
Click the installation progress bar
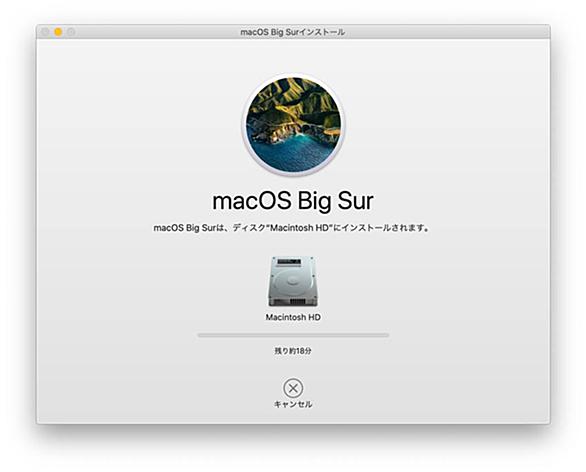point(293,336)
